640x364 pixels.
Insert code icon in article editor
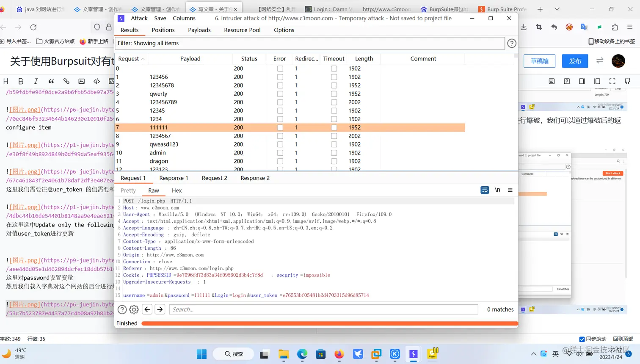[97, 81]
